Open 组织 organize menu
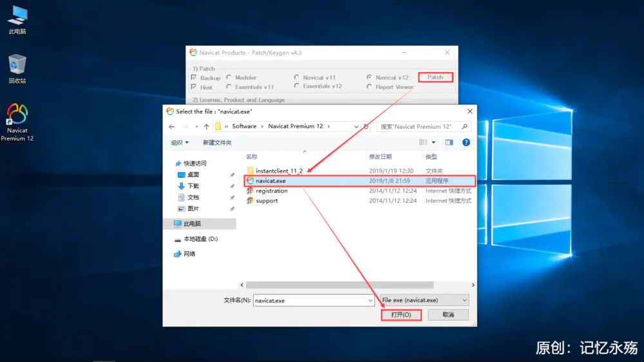The image size is (644, 362). coord(180,142)
